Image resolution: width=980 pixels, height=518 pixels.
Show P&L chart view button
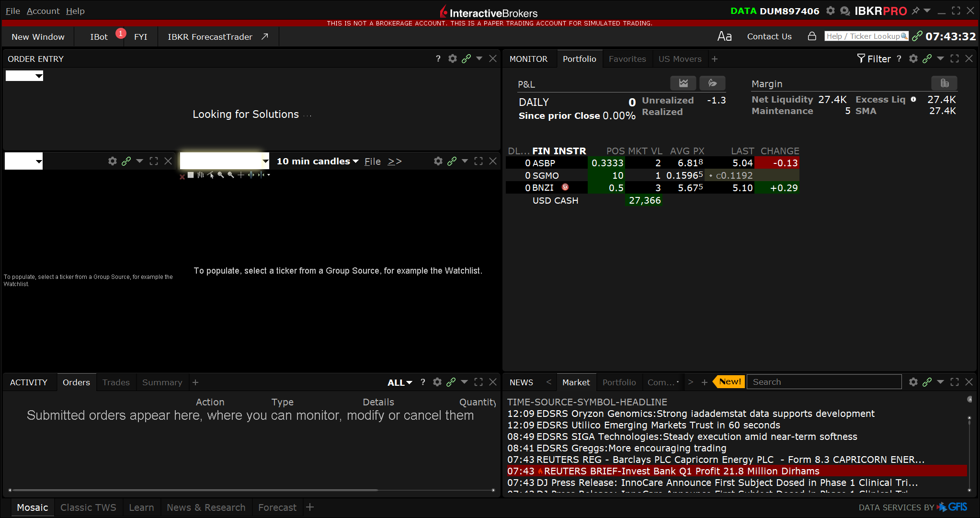tap(684, 83)
